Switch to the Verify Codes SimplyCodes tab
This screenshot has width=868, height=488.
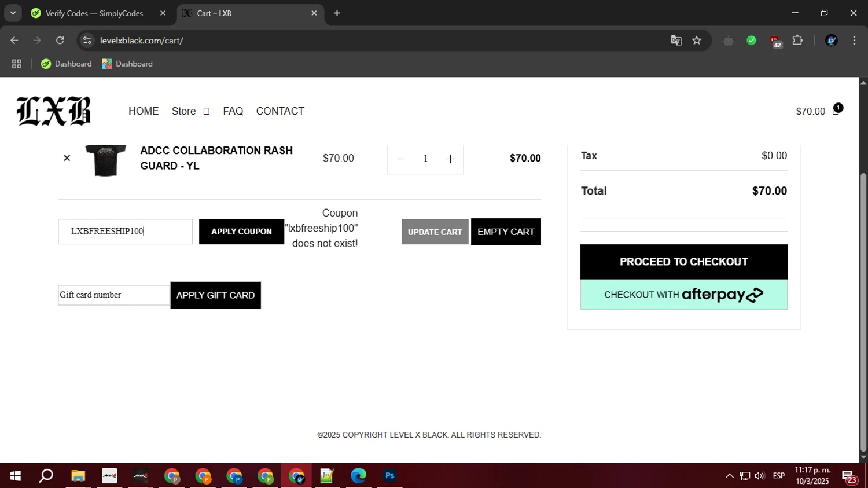(x=94, y=13)
